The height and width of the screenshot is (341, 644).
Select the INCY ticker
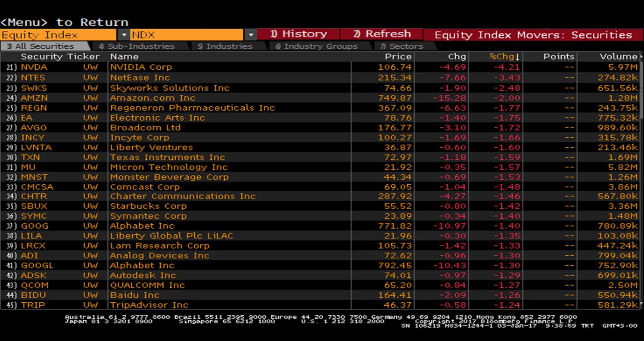[32, 137]
